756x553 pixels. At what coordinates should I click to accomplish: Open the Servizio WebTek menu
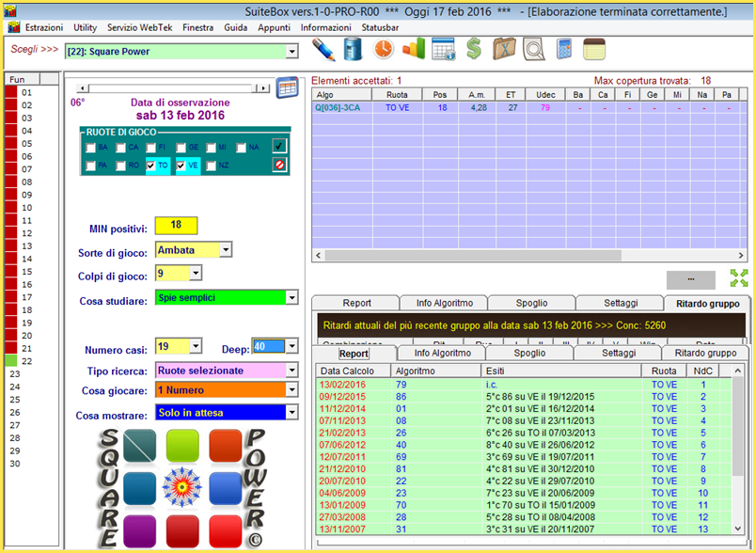[140, 27]
